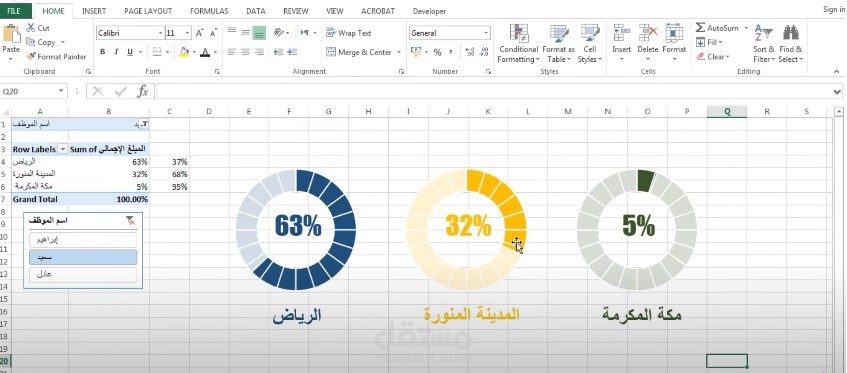
Task: Click the insert function fx icon
Action: point(143,91)
